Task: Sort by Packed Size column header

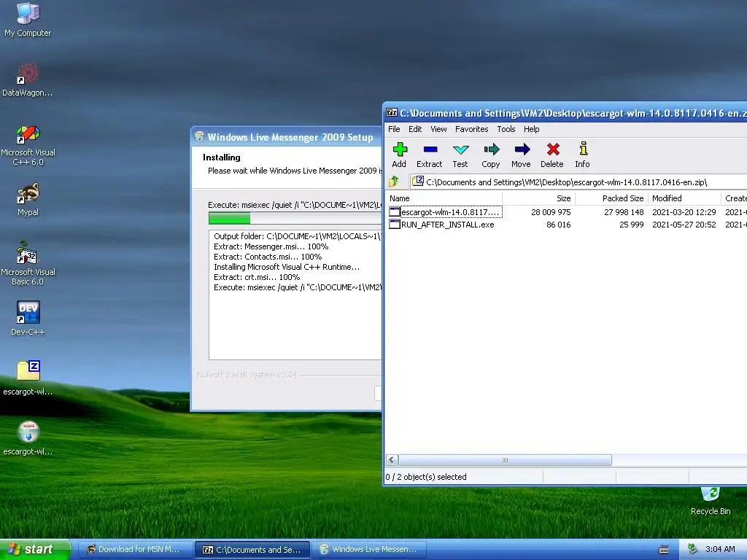Action: 611,198
